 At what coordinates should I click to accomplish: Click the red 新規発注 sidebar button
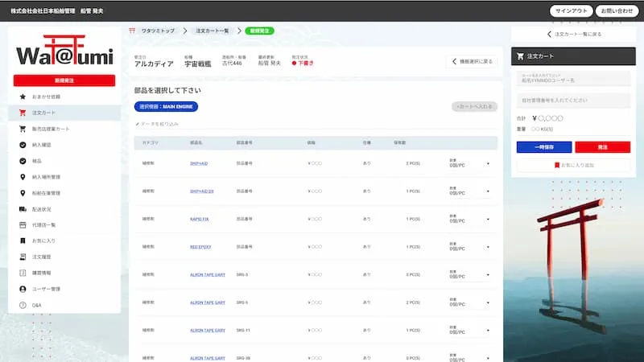pyautogui.click(x=64, y=80)
